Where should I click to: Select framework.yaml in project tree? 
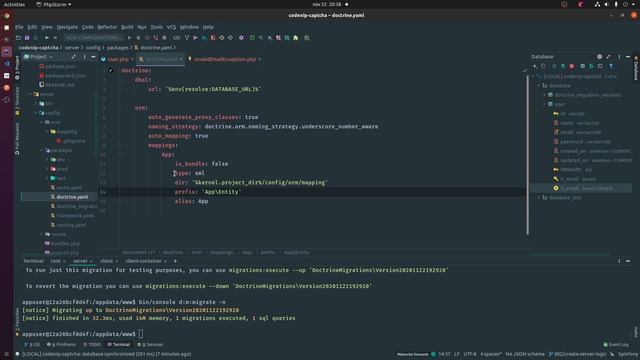coord(75,216)
